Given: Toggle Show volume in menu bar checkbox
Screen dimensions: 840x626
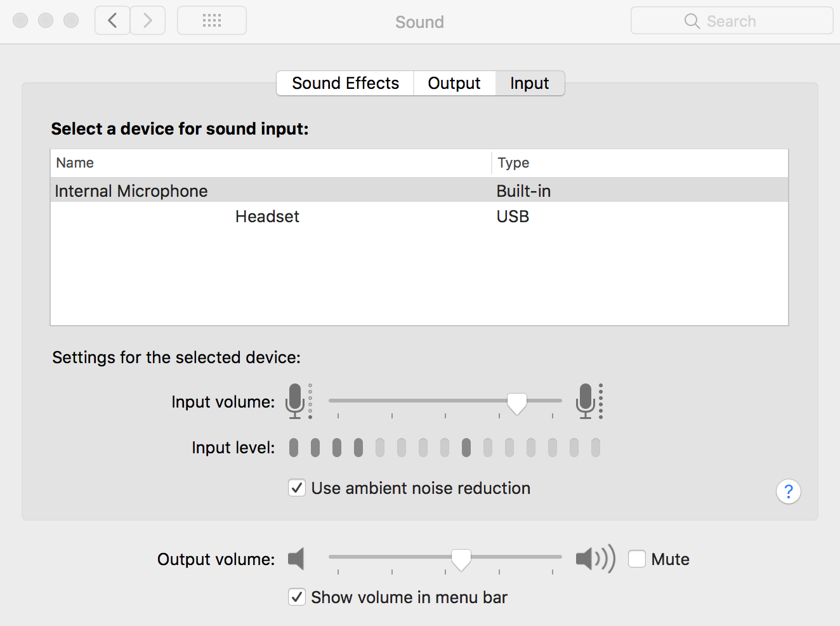Looking at the screenshot, I should pos(297,597).
